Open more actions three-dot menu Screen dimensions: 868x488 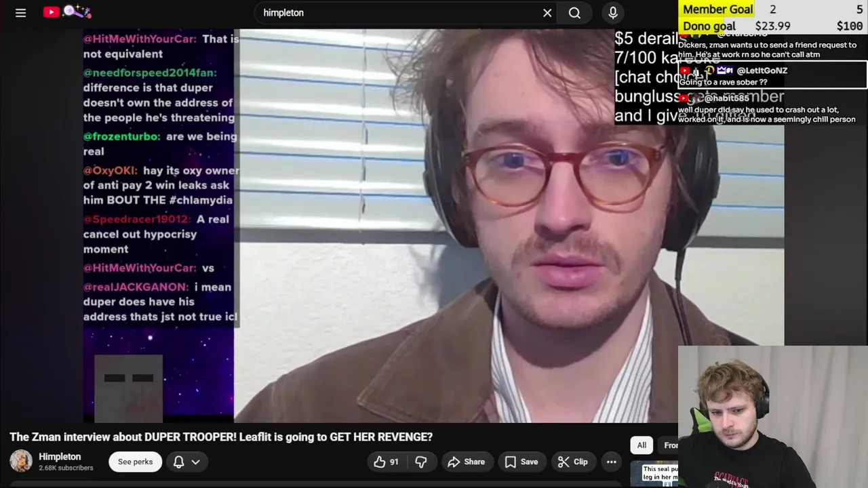[x=611, y=462]
